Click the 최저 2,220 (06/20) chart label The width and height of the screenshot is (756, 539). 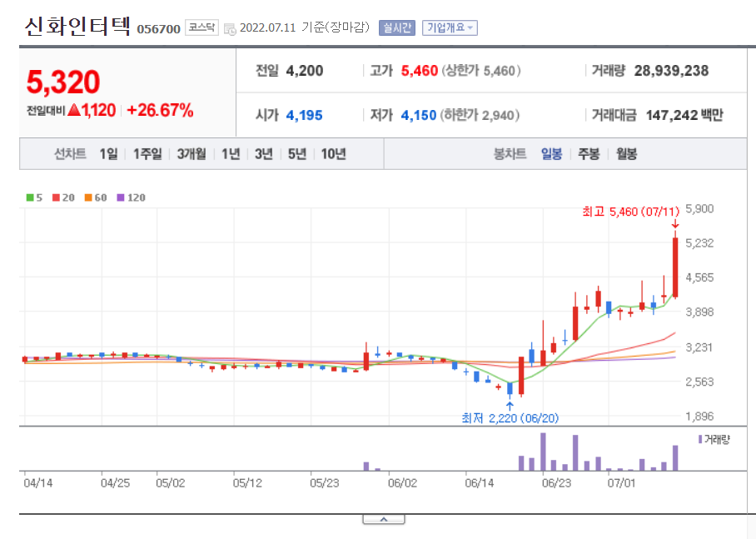(x=510, y=418)
